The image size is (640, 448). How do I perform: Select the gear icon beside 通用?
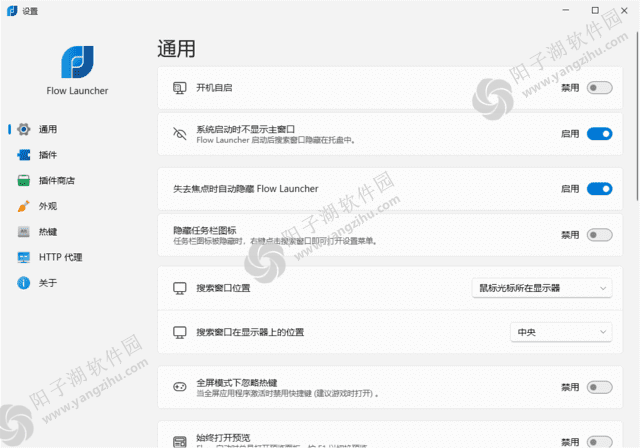24,129
